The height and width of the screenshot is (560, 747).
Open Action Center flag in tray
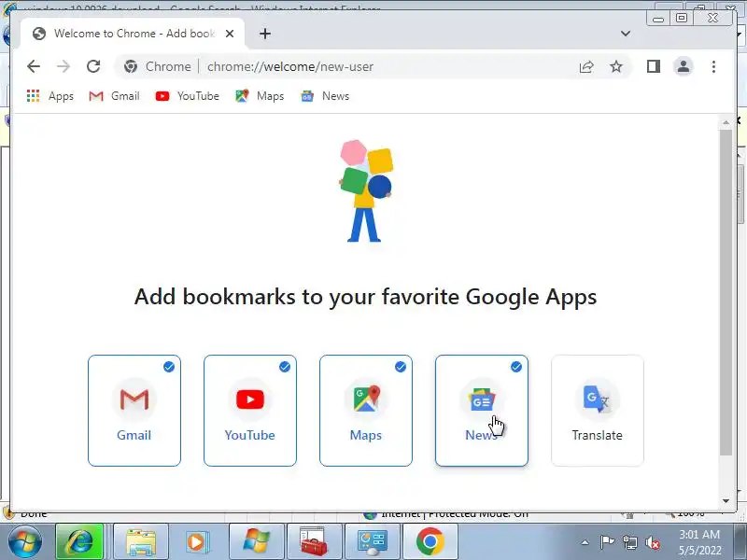click(x=607, y=542)
